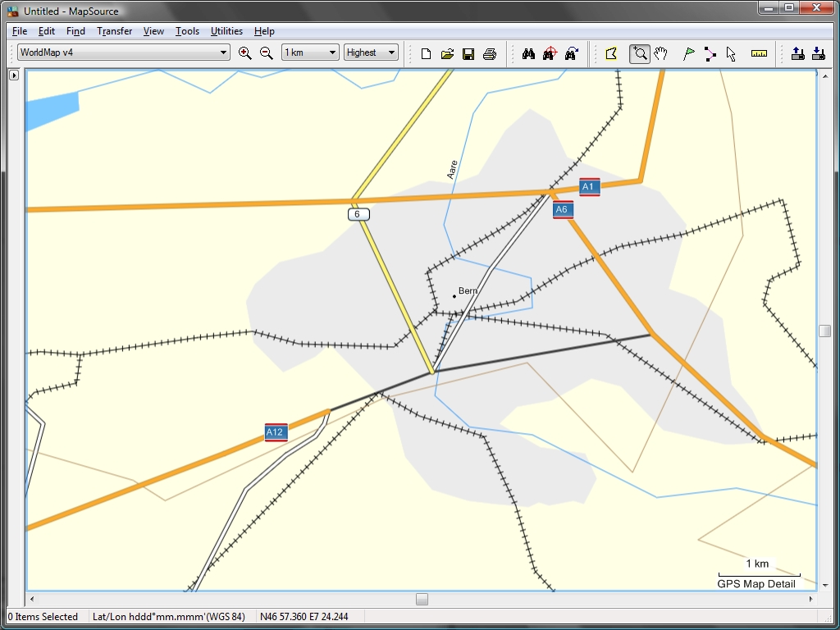Select the Waypoint flag tool
Viewport: 840px width, 630px height.
[689, 53]
